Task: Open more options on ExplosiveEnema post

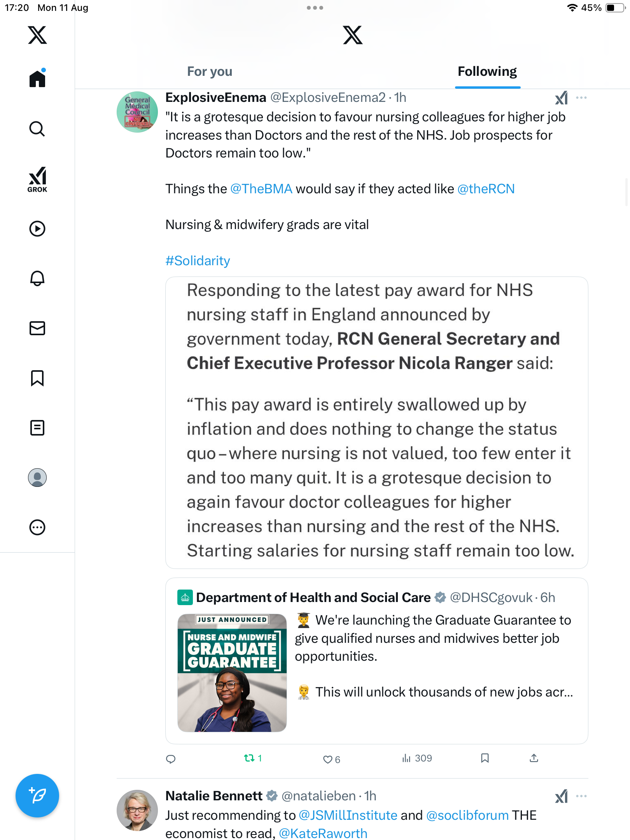Action: pyautogui.click(x=581, y=98)
